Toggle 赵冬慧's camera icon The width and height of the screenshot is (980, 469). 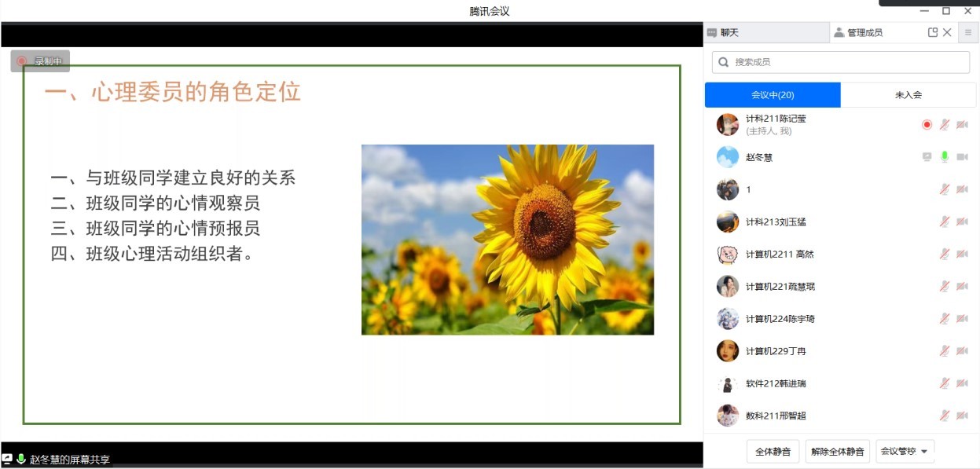(962, 157)
